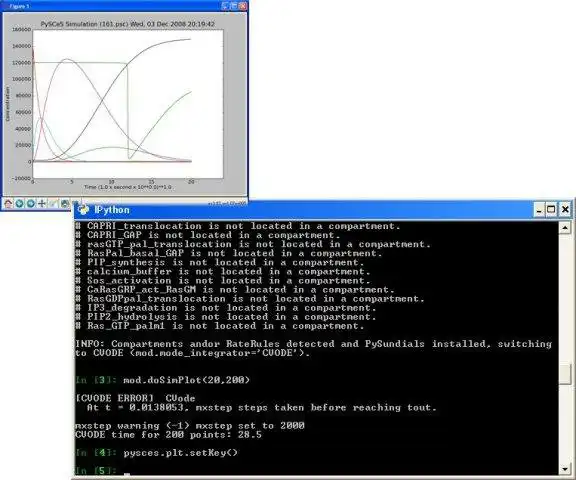
Task: Click the 'PIP_synthesis is not located' line
Action: point(219,262)
